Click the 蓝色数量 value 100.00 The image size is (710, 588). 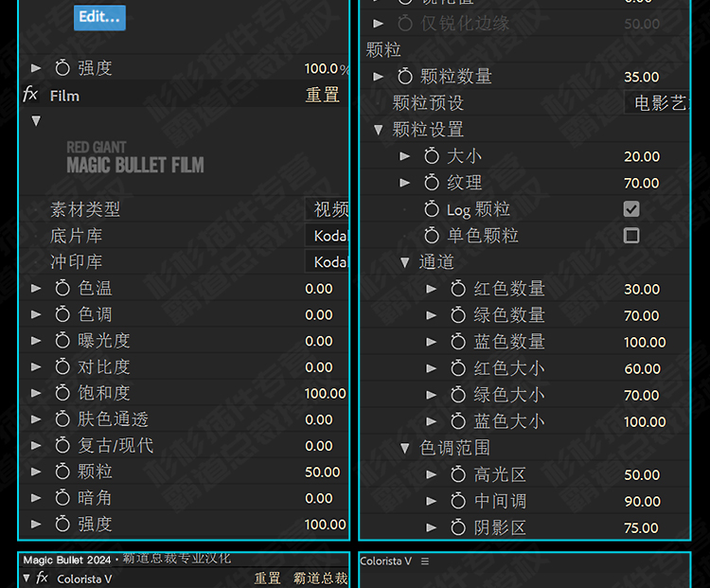pyautogui.click(x=645, y=342)
